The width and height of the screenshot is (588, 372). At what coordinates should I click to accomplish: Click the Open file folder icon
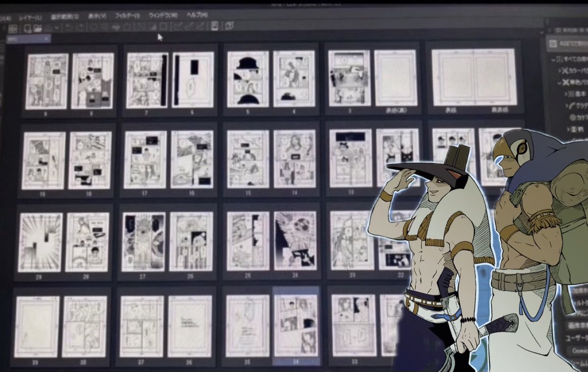(x=38, y=28)
